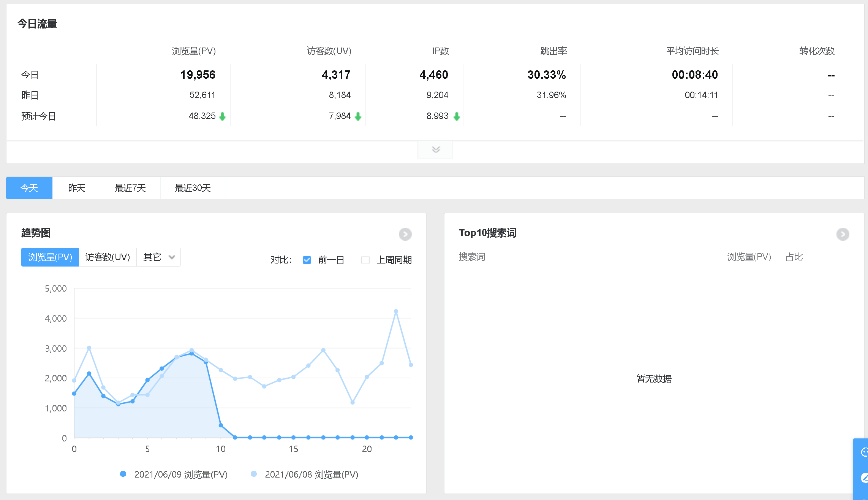Enable the 上周同期 comparison checkbox
The width and height of the screenshot is (868, 500).
click(x=365, y=260)
